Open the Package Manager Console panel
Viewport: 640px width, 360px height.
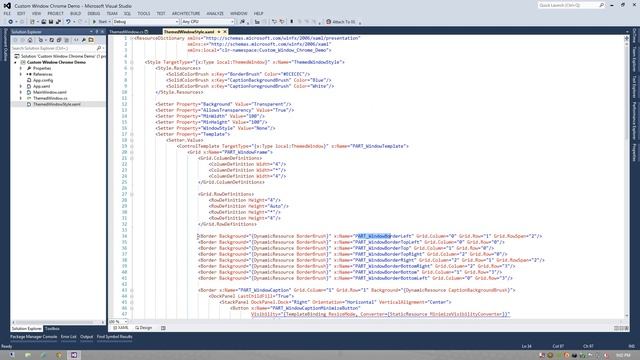33,337
